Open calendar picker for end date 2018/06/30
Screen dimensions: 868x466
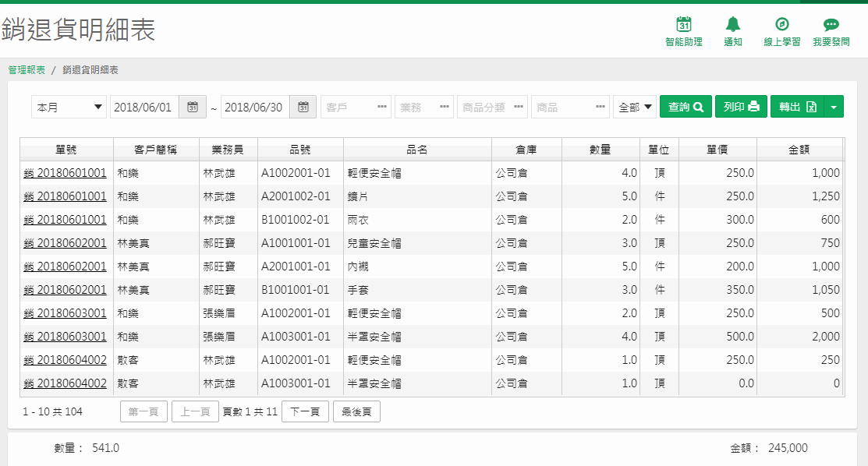tap(303, 107)
